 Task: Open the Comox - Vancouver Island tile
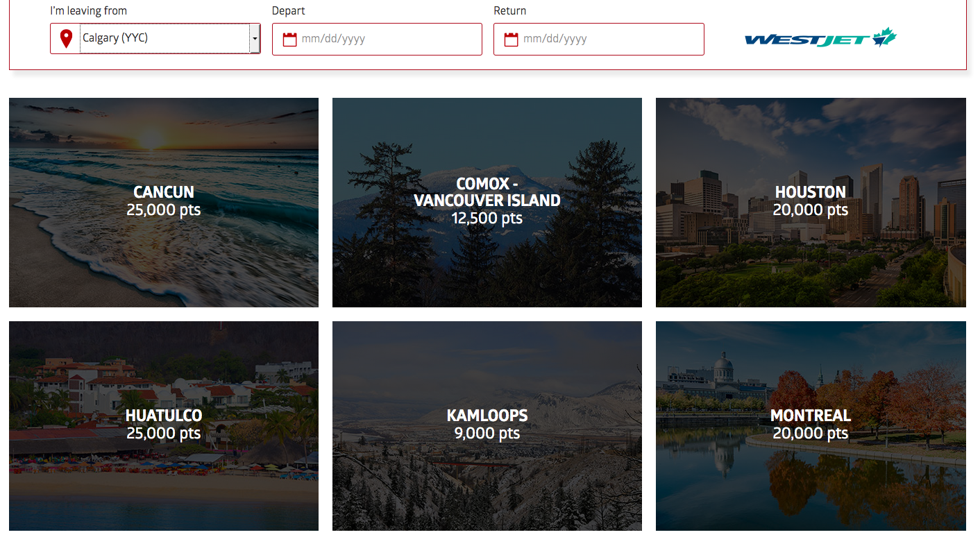tap(487, 202)
